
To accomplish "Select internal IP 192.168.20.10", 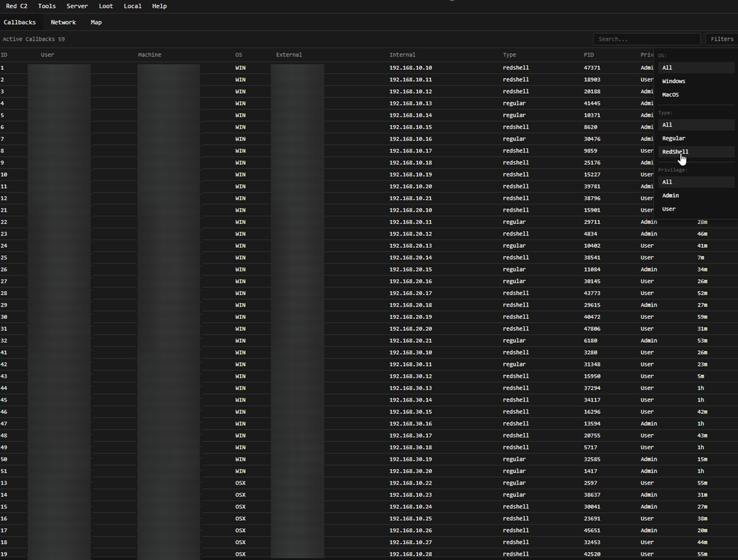I will (410, 210).
